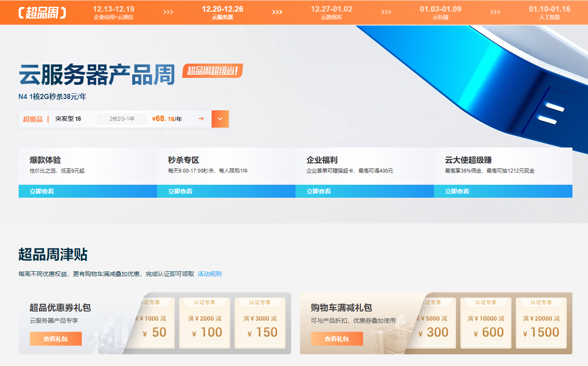Screen dimensions: 588x366
Task: Go to 01.03-01.09 云存储 tab
Action: 440,13
